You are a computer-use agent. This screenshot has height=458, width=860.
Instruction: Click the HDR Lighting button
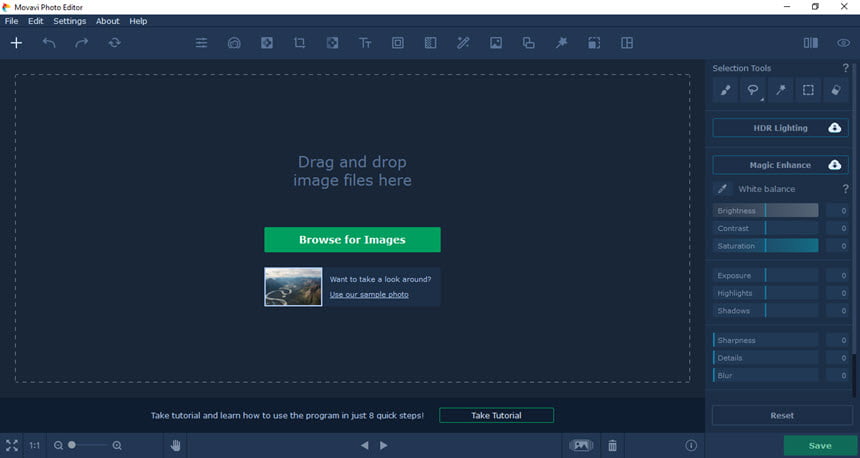(x=780, y=128)
